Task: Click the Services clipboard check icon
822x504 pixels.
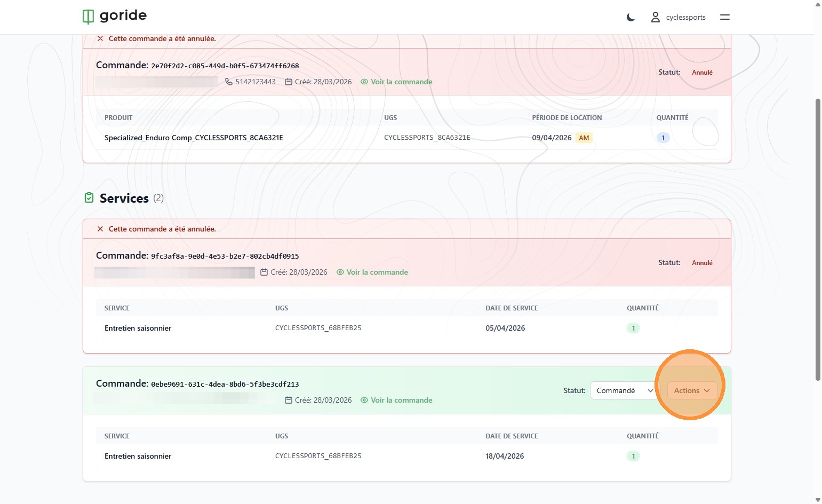Action: [x=89, y=198]
